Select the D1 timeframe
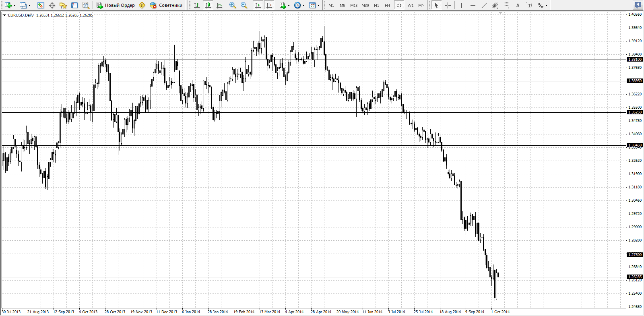 click(399, 5)
